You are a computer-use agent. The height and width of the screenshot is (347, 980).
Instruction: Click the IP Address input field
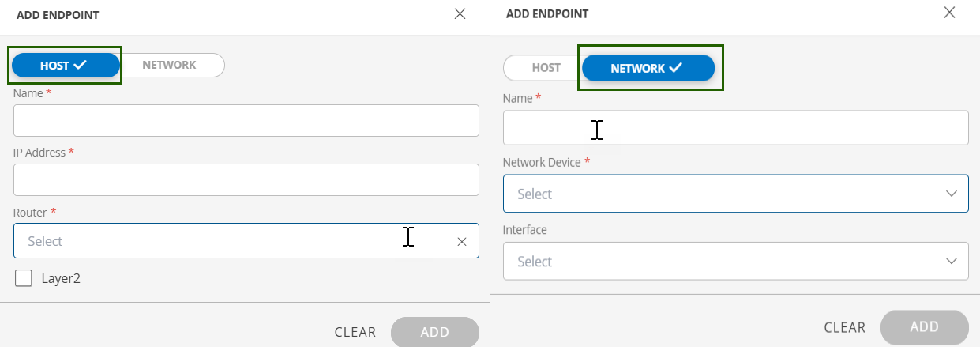pyautogui.click(x=246, y=179)
